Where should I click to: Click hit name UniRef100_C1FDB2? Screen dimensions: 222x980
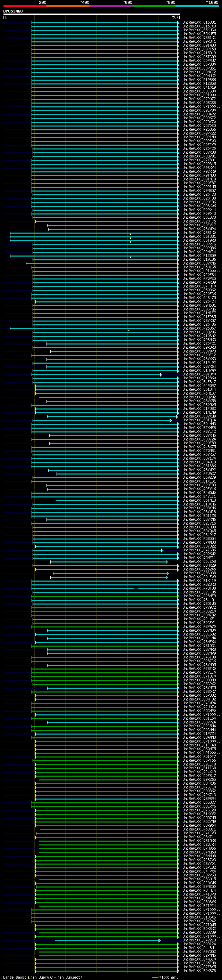click(x=199, y=408)
